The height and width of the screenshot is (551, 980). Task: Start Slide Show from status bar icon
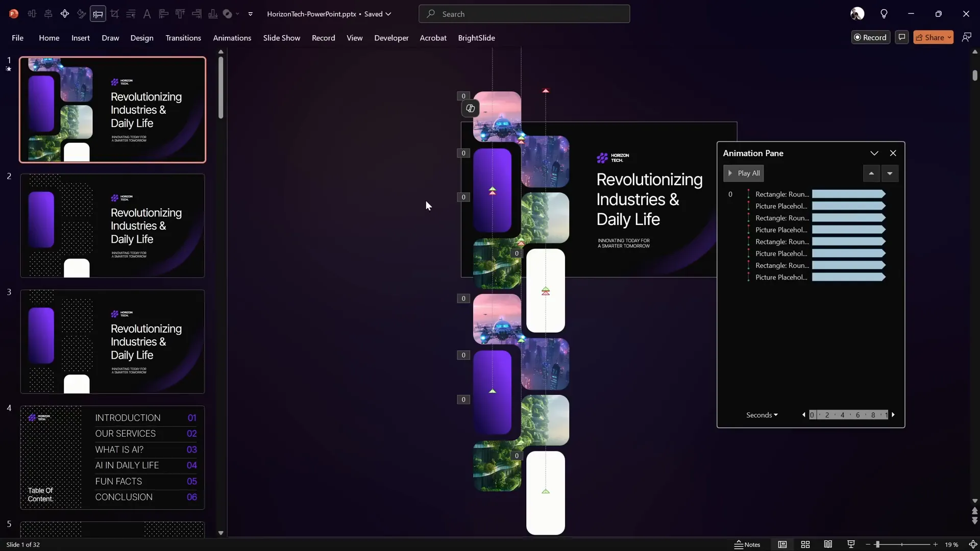coord(850,545)
